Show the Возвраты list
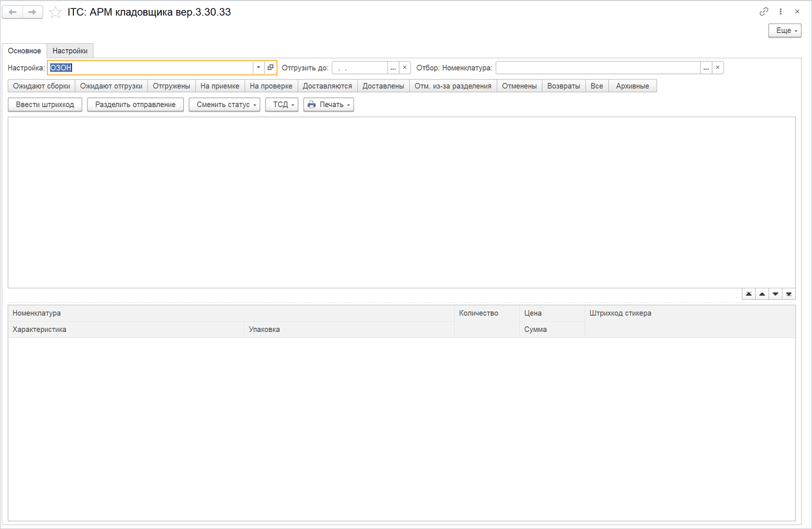812x529 pixels. click(564, 86)
